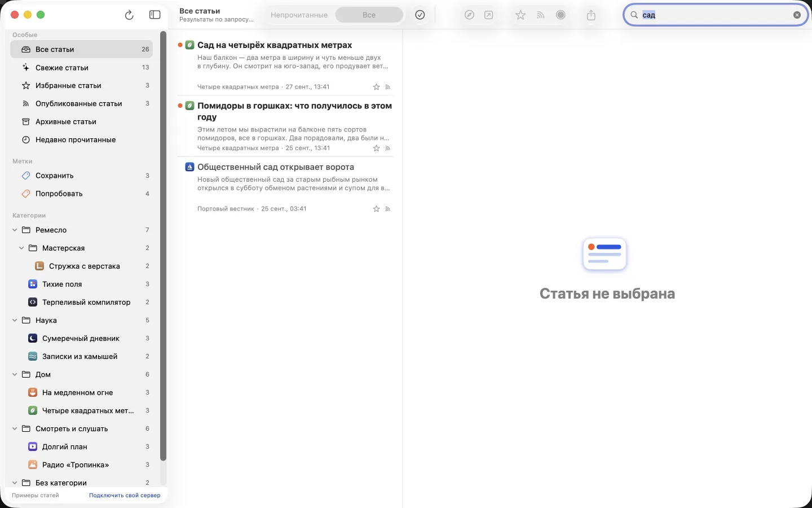This screenshot has width=812, height=508.
Task: Open article 'Сад на четырёх квадратных метрах'
Action: point(285,65)
